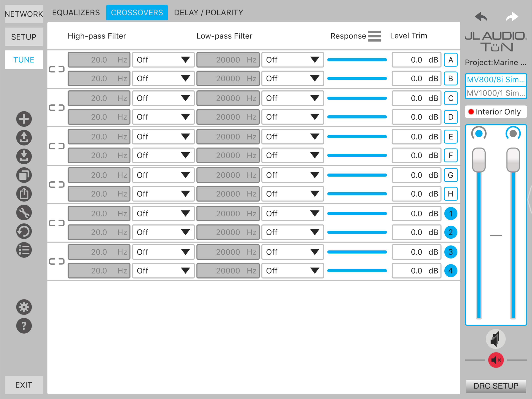Screen dimensions: 532x399
Task: Click the upload tray icon in sidebar
Action: [x=24, y=138]
